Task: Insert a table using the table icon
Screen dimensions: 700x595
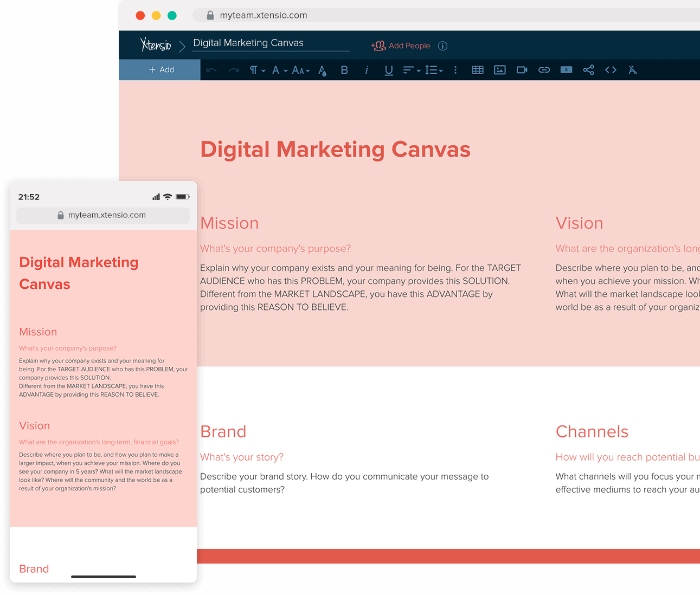Action: 478,70
